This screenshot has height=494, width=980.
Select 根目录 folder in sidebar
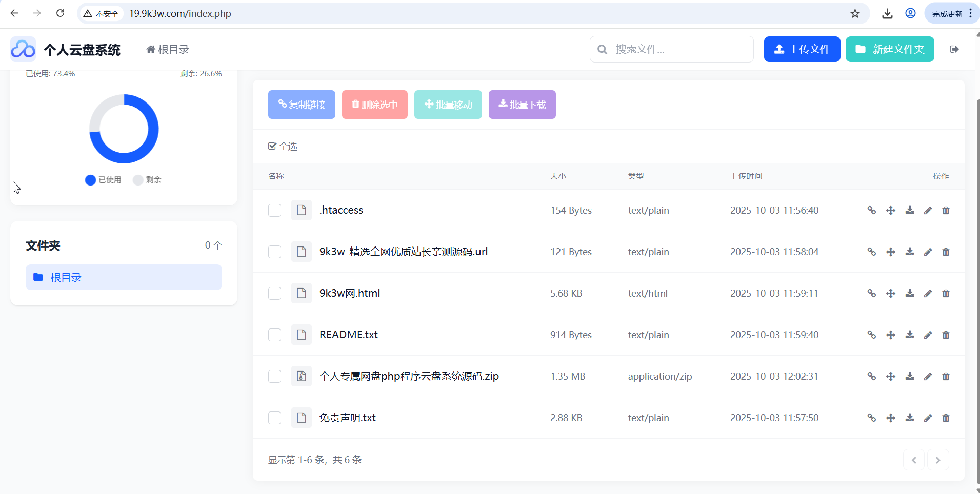pos(124,277)
